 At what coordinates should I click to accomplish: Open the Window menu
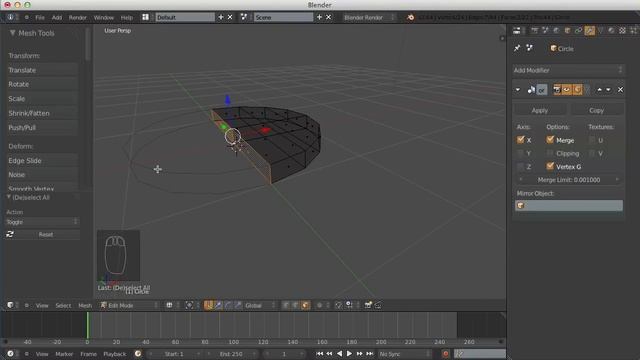pos(104,18)
